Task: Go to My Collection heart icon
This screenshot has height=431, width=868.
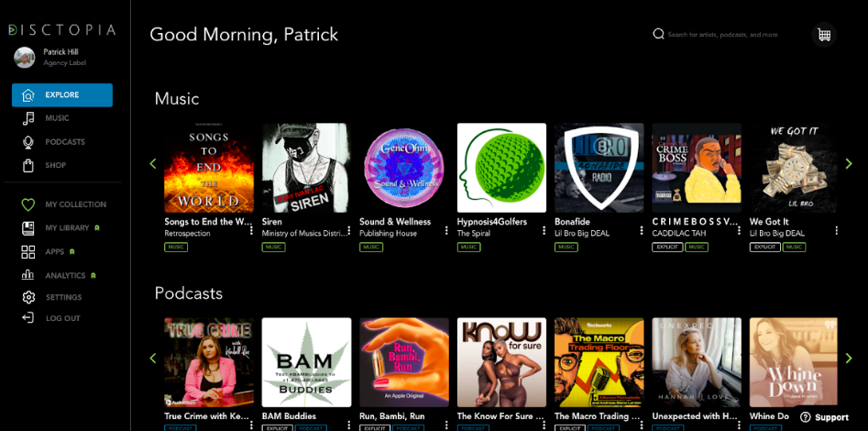Action: pyautogui.click(x=27, y=204)
